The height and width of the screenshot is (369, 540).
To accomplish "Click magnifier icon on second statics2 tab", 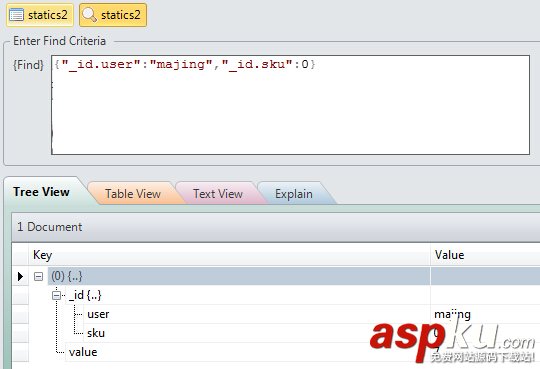I will [90, 15].
